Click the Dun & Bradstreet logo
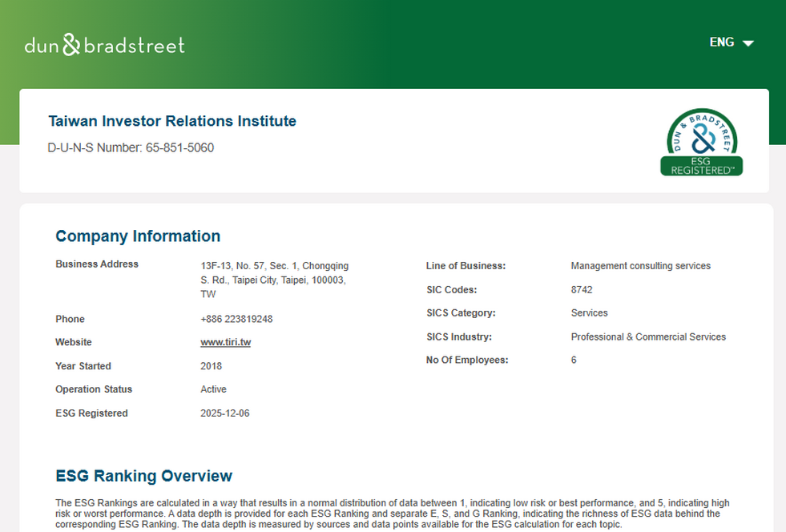Screen dimensions: 786x532 (x=105, y=45)
